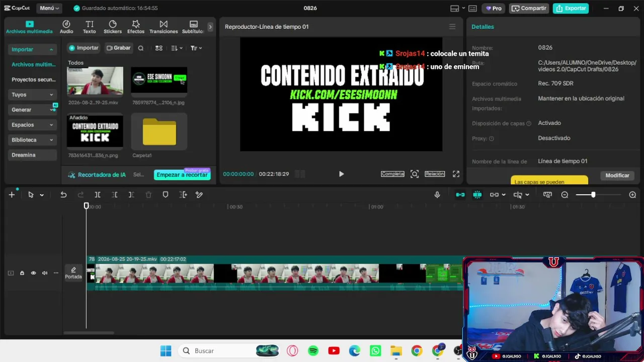Start voice recording with microphone icon
Viewport: 644px width, 362px height.
tap(437, 195)
